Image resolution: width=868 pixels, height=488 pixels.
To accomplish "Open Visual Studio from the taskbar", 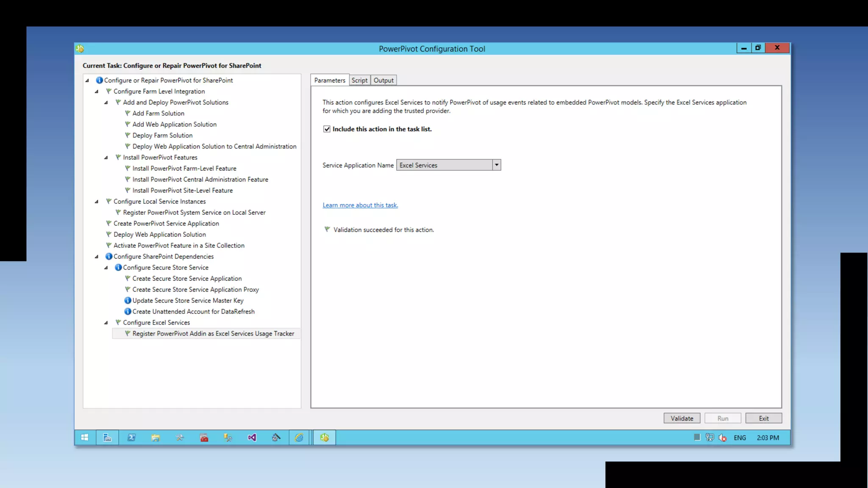I will [252, 438].
